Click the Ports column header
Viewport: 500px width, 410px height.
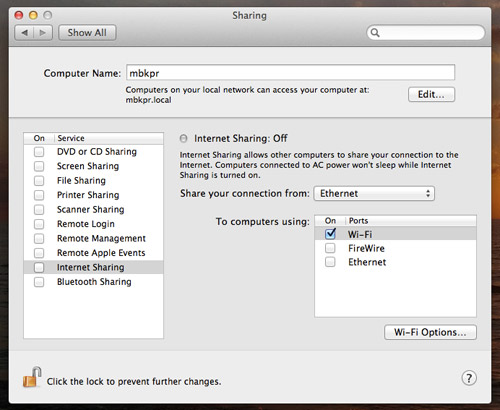pyautogui.click(x=411, y=221)
